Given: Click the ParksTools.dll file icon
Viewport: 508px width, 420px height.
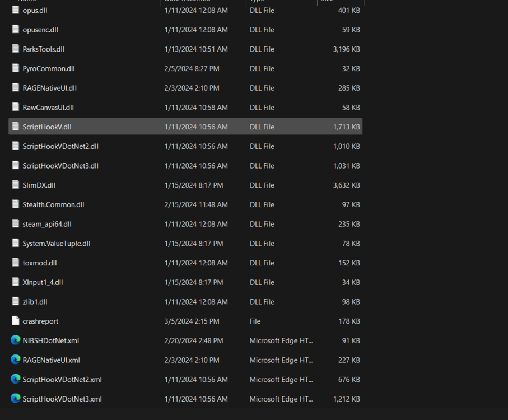Looking at the screenshot, I should point(16,49).
